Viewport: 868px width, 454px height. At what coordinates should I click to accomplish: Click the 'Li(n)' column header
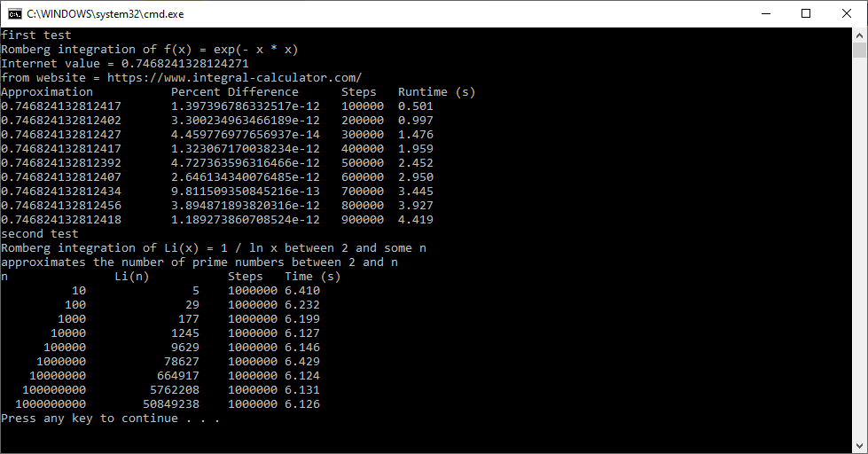pyautogui.click(x=131, y=277)
